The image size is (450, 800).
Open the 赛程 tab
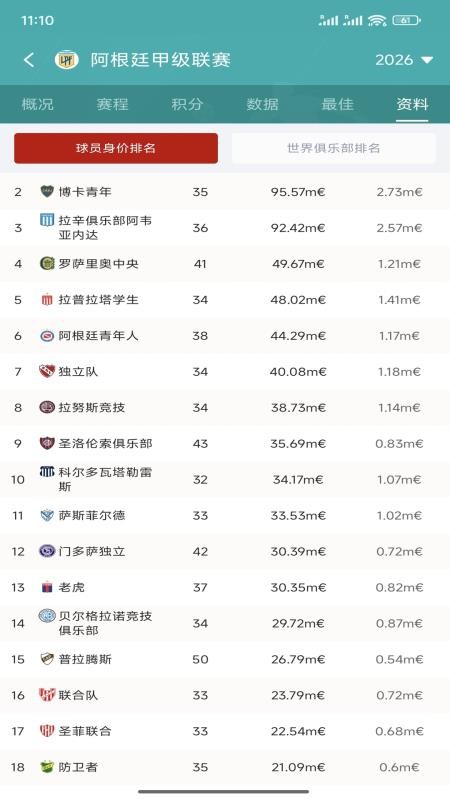[112, 105]
